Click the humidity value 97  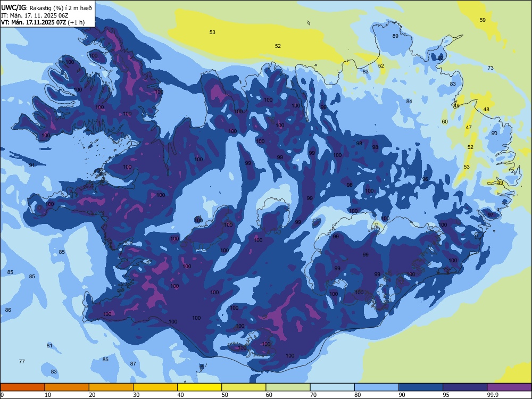tap(491, 215)
